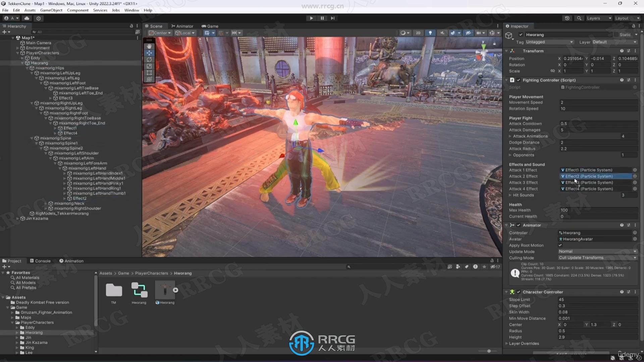
Task: Open the Update Mode Normal dropdown
Action: pyautogui.click(x=597, y=251)
